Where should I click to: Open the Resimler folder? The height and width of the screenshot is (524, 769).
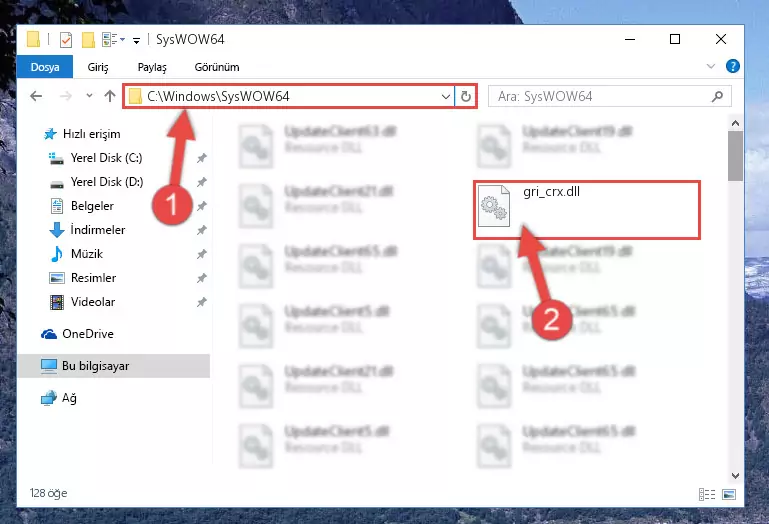[x=93, y=278]
